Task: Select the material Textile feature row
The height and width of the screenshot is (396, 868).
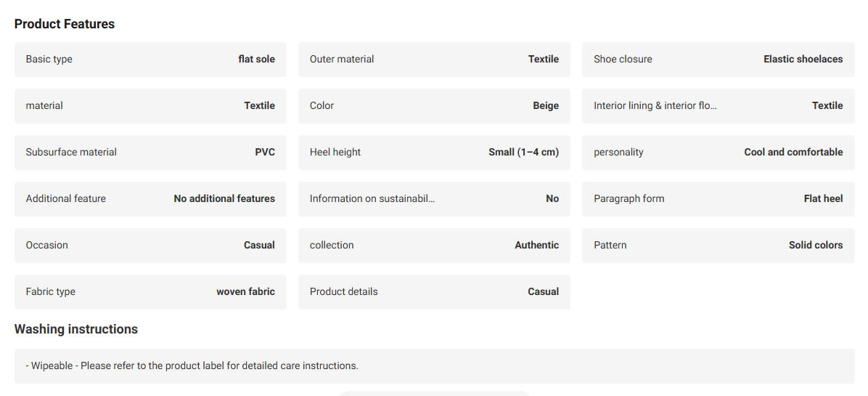Action: pos(150,106)
